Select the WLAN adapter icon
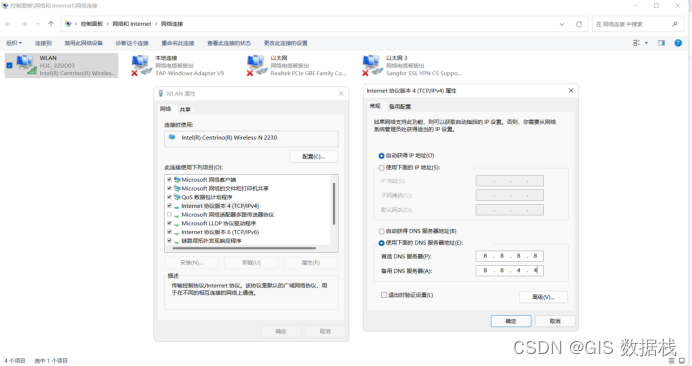This screenshot has width=692, height=366. pyautogui.click(x=26, y=64)
